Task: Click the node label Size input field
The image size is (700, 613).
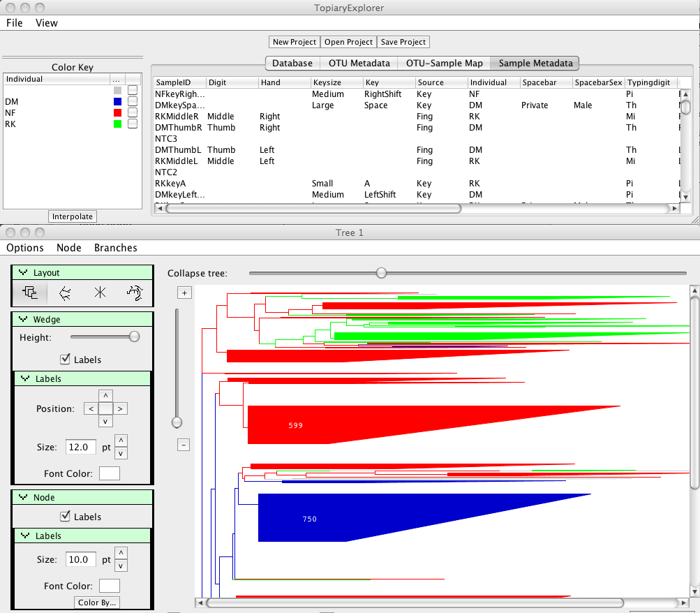Action: [x=81, y=559]
